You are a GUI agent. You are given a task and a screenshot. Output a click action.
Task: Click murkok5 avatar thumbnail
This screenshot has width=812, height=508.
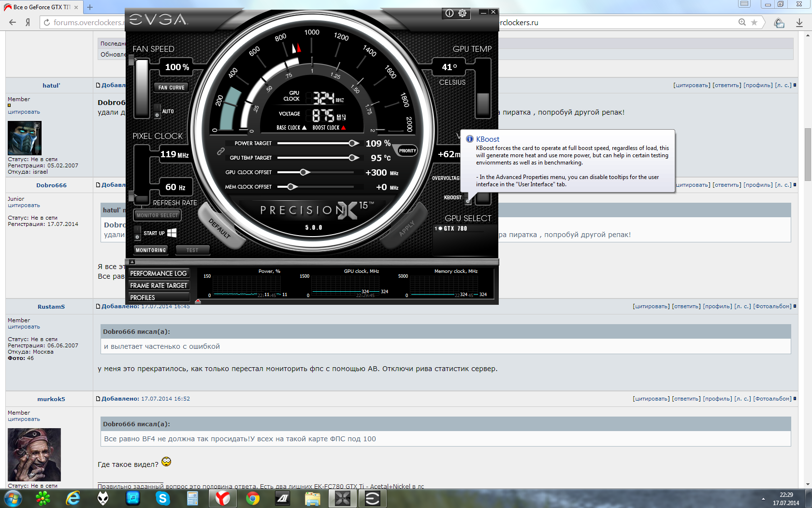click(34, 455)
